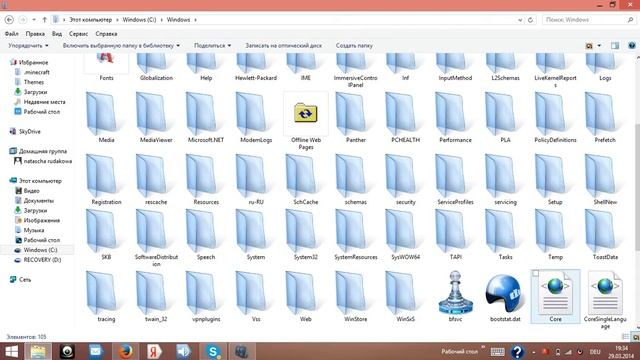Select the bfsvc chess piece icon

click(x=456, y=293)
